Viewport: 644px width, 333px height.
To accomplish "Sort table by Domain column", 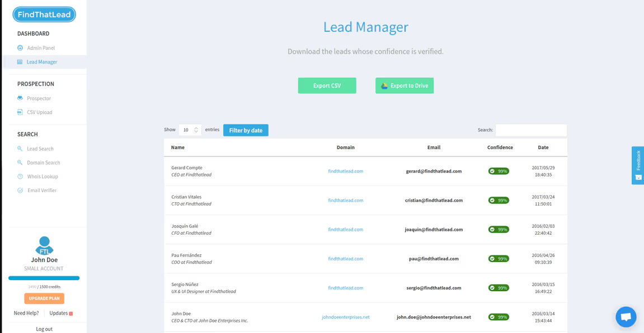I will [345, 148].
